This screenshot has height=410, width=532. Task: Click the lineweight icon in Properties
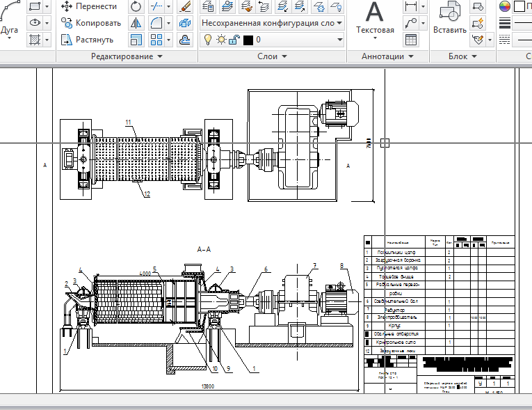click(505, 23)
